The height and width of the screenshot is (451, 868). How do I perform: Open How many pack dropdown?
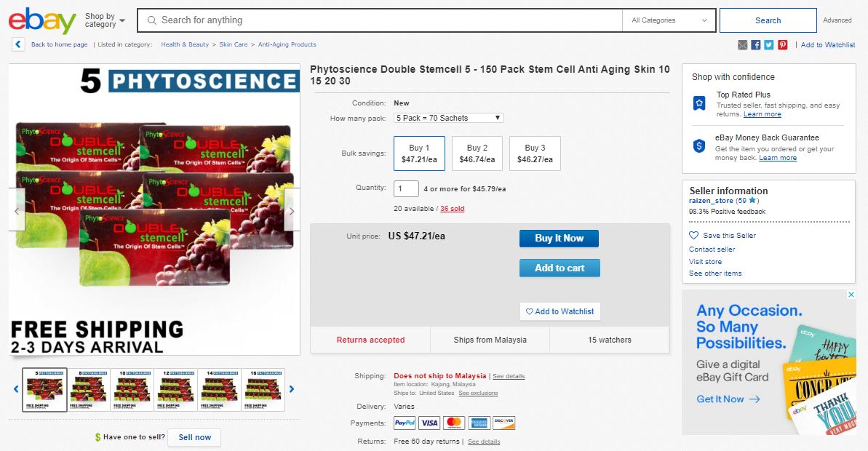448,118
